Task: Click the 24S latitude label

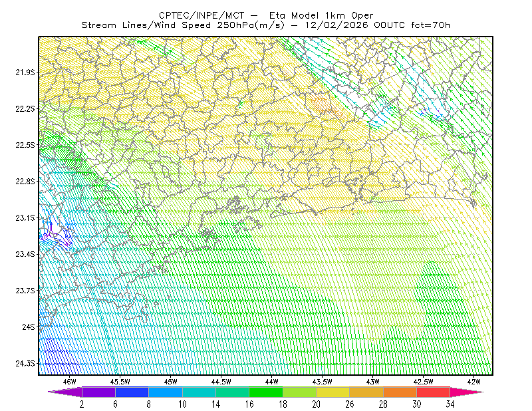Action: (x=29, y=327)
